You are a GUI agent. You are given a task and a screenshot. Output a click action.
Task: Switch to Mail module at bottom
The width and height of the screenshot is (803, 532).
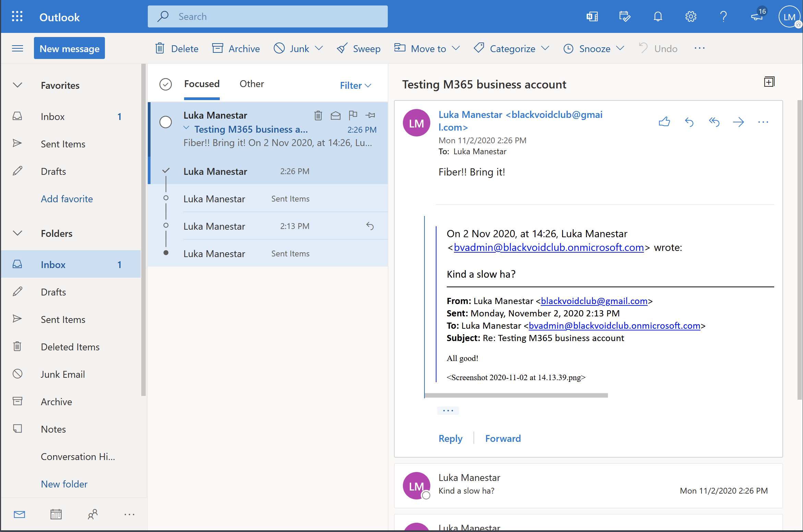click(x=20, y=514)
